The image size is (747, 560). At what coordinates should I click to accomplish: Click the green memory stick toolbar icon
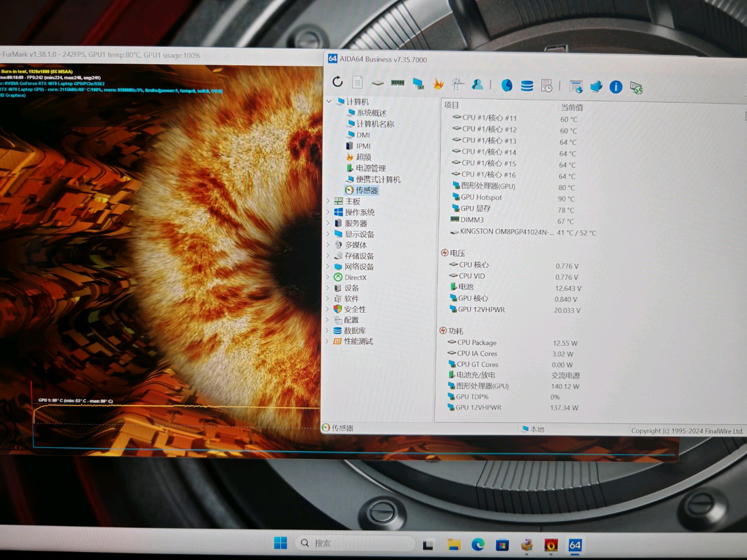point(397,83)
